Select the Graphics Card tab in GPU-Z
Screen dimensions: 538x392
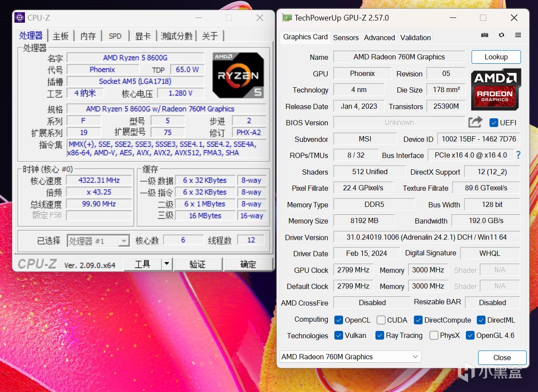[305, 37]
